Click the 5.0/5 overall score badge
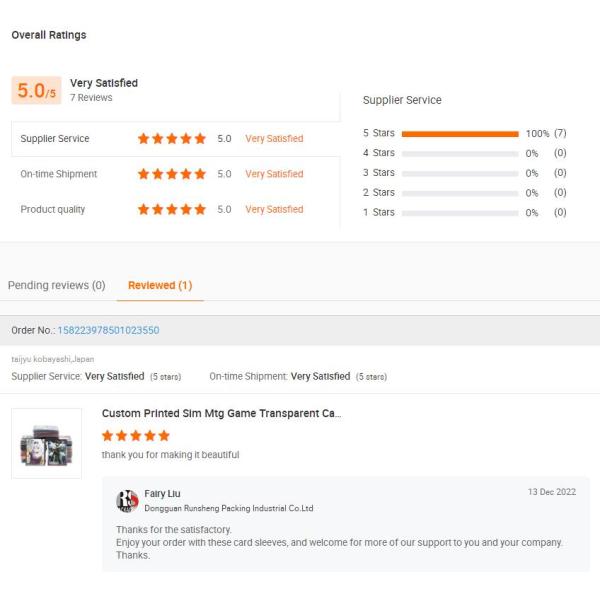The height and width of the screenshot is (600, 600). coord(37,90)
